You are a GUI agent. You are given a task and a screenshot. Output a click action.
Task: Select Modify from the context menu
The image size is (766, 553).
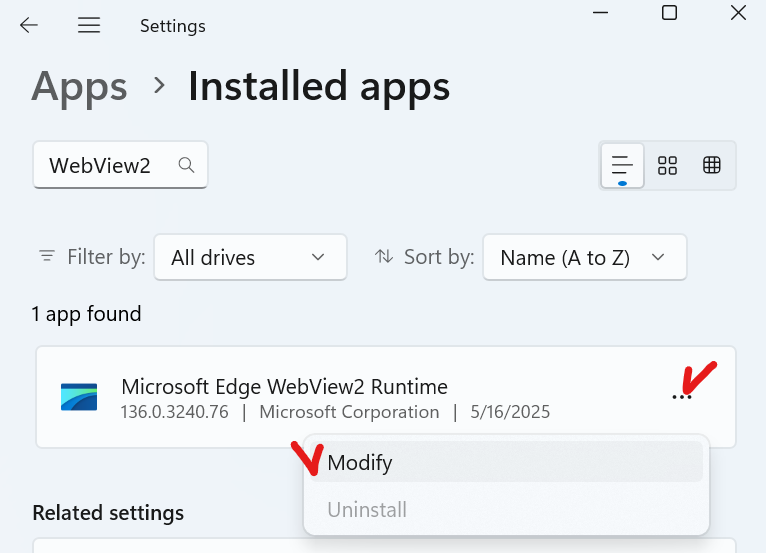point(360,463)
